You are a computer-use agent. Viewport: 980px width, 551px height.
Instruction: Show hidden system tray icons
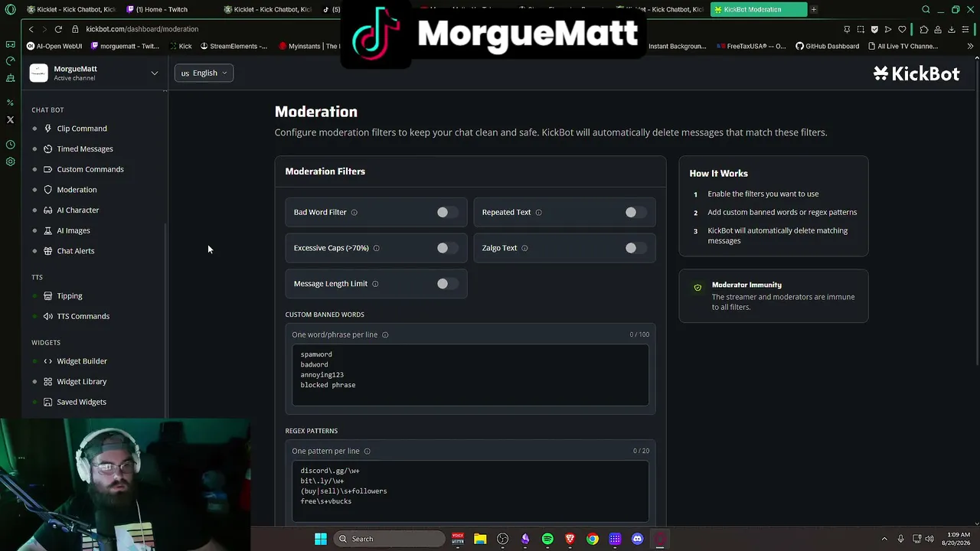click(884, 539)
